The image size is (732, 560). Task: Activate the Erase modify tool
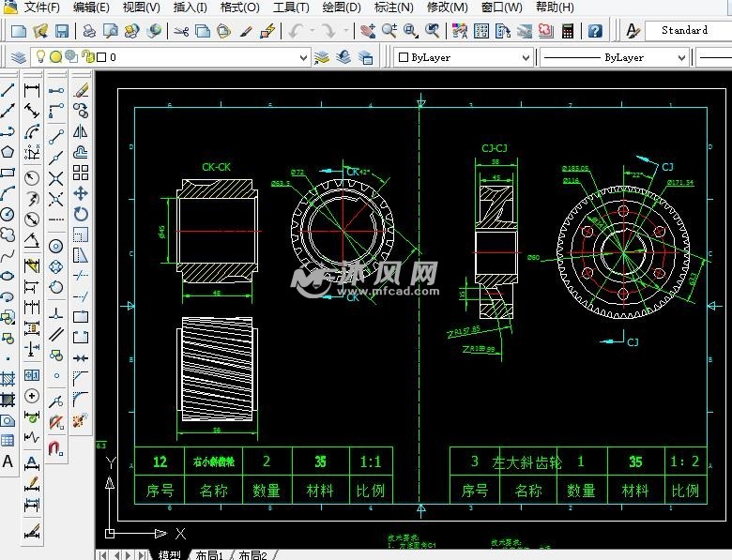(x=81, y=90)
